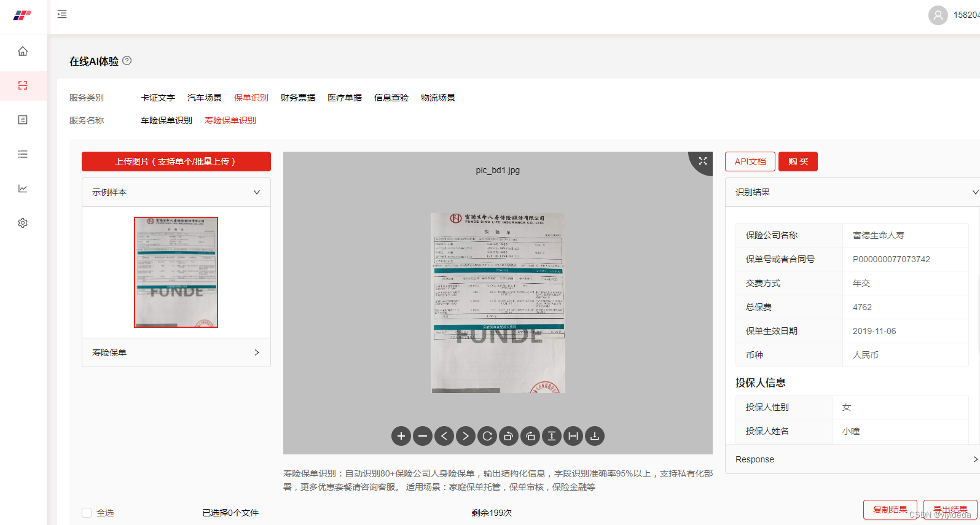This screenshot has width=980, height=525.
Task: Select the 保单识别 service category
Action: click(x=251, y=98)
